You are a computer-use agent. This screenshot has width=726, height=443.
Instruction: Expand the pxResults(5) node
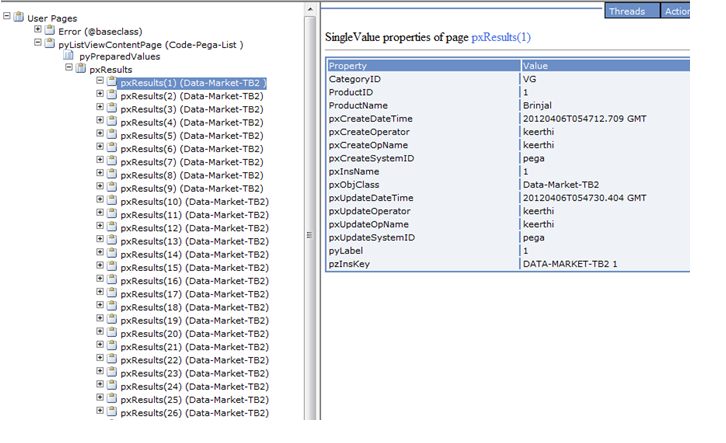(x=100, y=133)
